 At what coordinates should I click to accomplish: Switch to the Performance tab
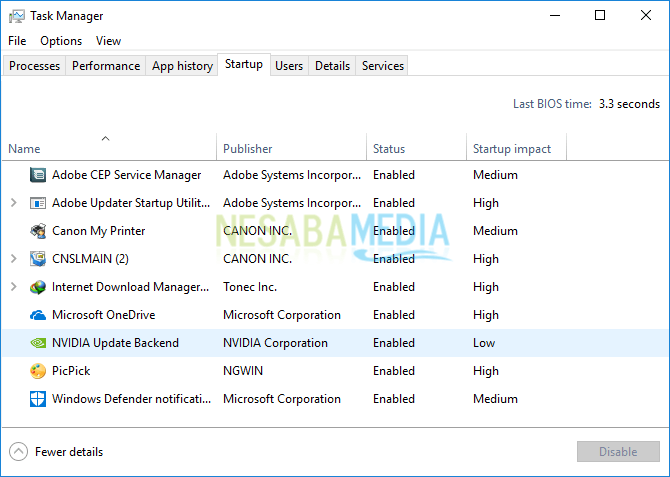pyautogui.click(x=106, y=66)
